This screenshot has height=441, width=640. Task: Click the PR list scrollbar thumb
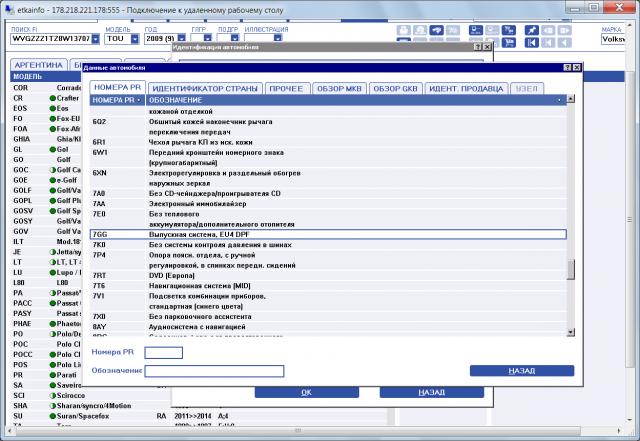coord(571,270)
